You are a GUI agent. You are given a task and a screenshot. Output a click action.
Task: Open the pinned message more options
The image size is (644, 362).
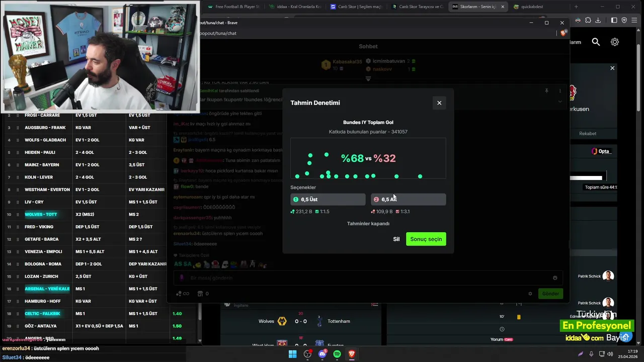560,91
